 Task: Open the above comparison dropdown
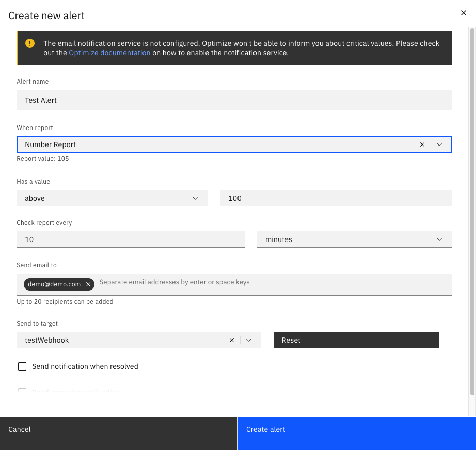[195, 198]
